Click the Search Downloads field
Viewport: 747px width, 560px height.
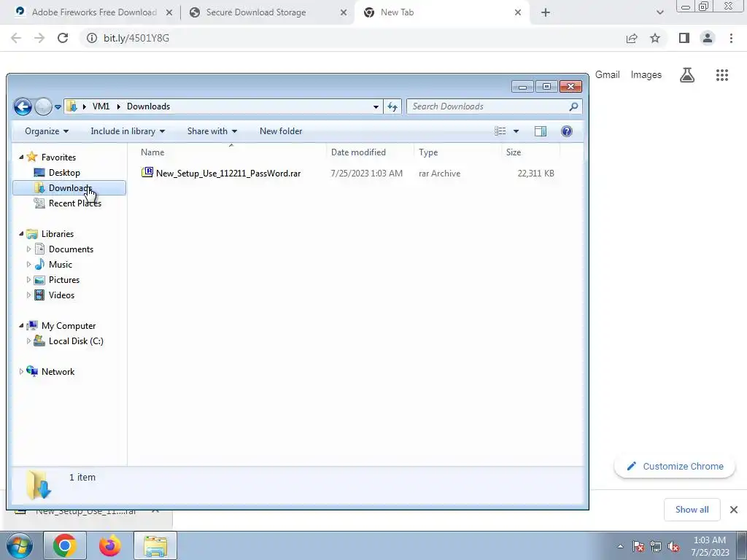pyautogui.click(x=494, y=106)
